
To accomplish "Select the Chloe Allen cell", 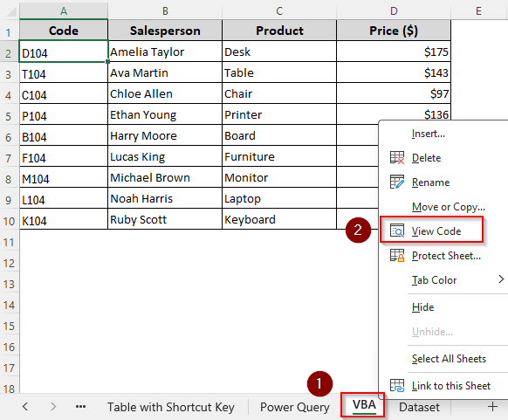I will 165,93.
